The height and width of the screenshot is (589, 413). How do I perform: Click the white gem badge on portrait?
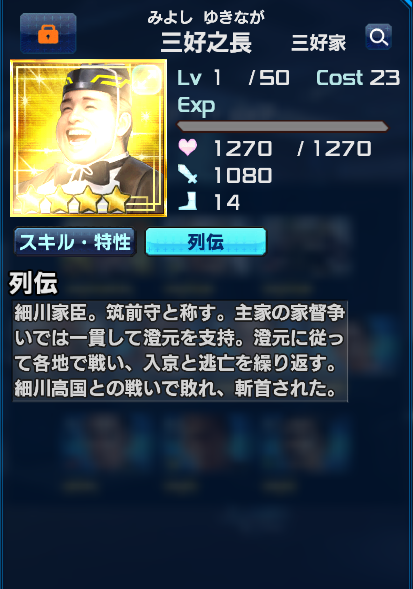147,79
